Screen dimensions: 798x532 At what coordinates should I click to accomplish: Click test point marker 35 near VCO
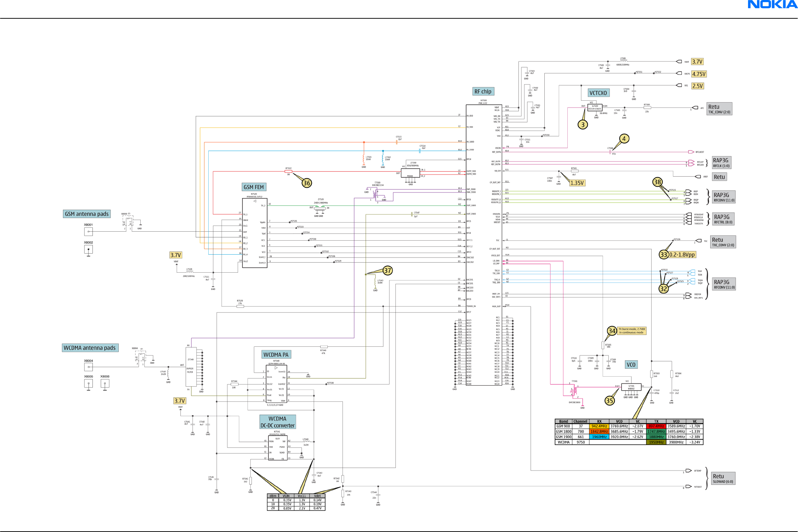(x=609, y=401)
